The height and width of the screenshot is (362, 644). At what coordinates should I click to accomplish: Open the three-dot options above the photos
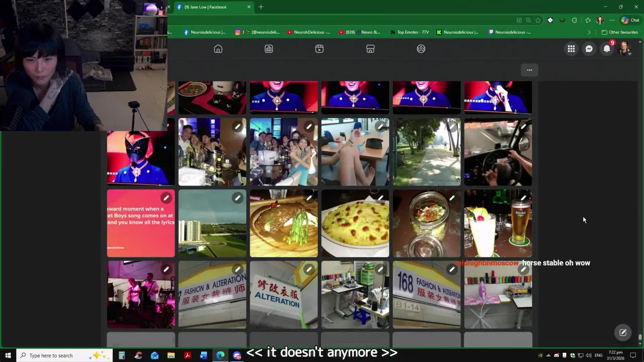click(529, 70)
